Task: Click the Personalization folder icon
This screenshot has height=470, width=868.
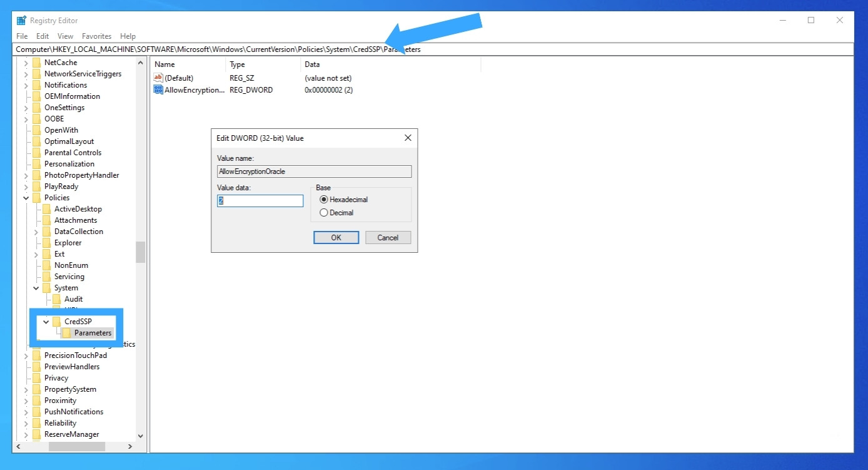Action: click(36, 164)
